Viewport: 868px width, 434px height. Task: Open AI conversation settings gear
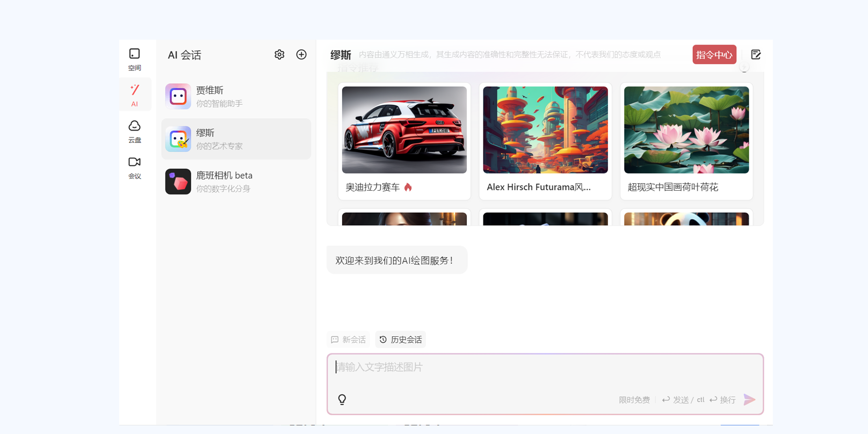pyautogui.click(x=279, y=55)
